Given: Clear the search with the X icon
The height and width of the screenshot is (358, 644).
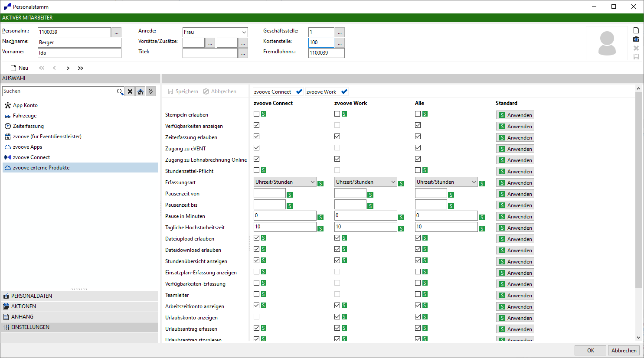Looking at the screenshot, I should [130, 91].
